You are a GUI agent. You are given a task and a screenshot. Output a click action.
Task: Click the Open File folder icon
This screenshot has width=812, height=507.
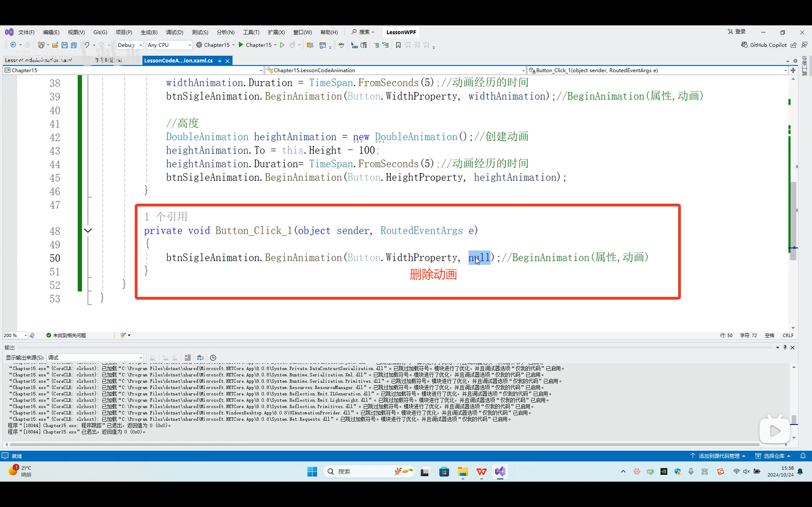coord(55,45)
